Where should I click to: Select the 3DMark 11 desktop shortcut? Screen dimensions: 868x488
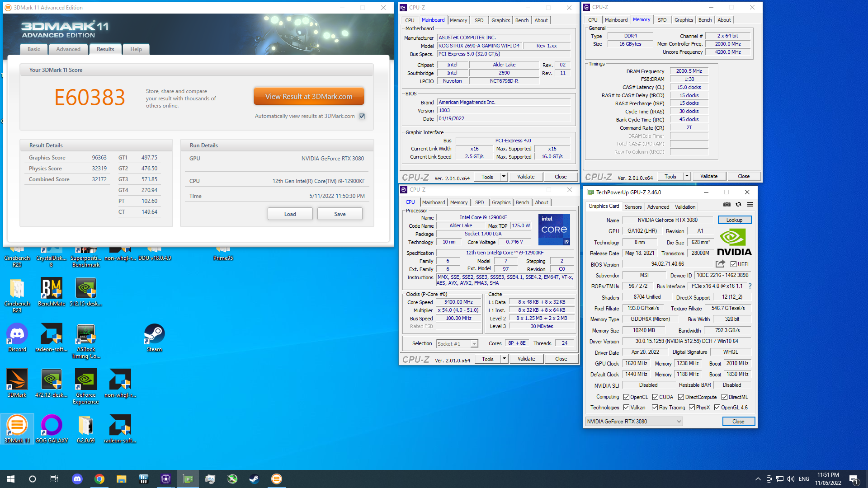[17, 429]
